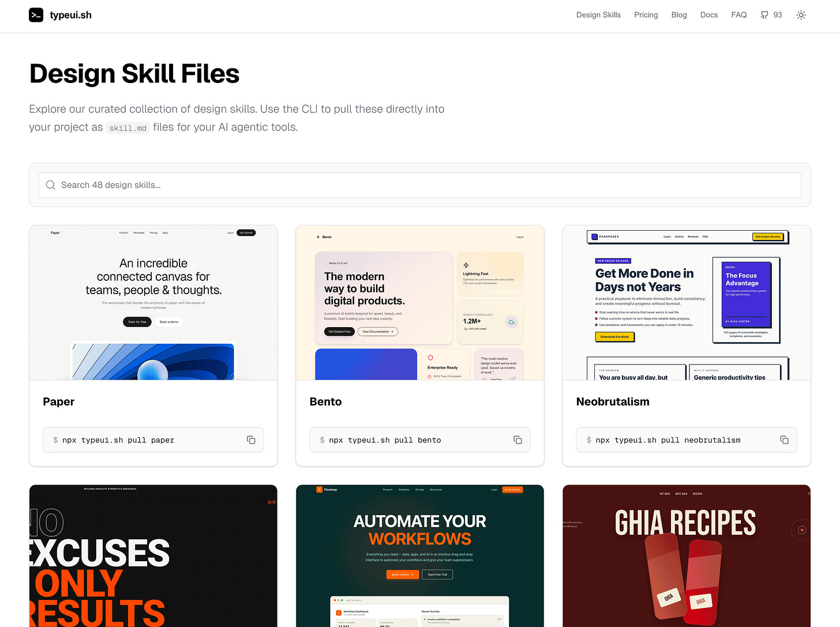Click the search magnifier icon

tap(50, 185)
